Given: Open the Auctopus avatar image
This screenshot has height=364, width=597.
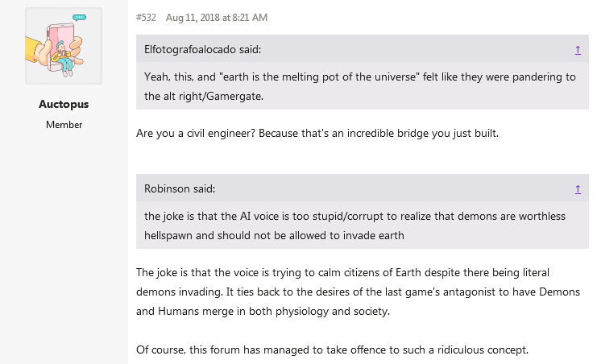Looking at the screenshot, I should [64, 46].
